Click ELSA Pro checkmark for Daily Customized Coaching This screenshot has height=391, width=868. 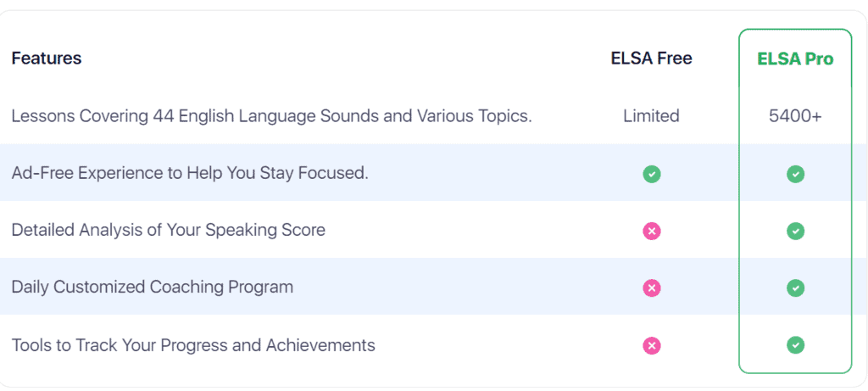(795, 288)
